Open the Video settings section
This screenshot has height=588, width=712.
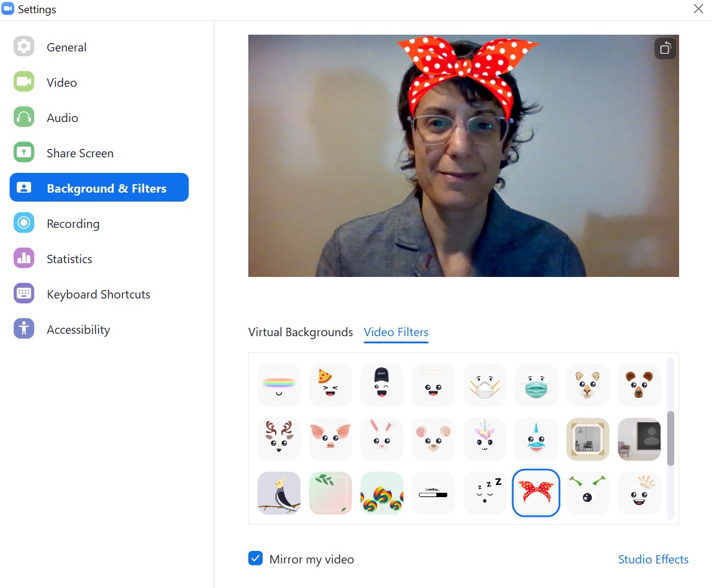62,83
